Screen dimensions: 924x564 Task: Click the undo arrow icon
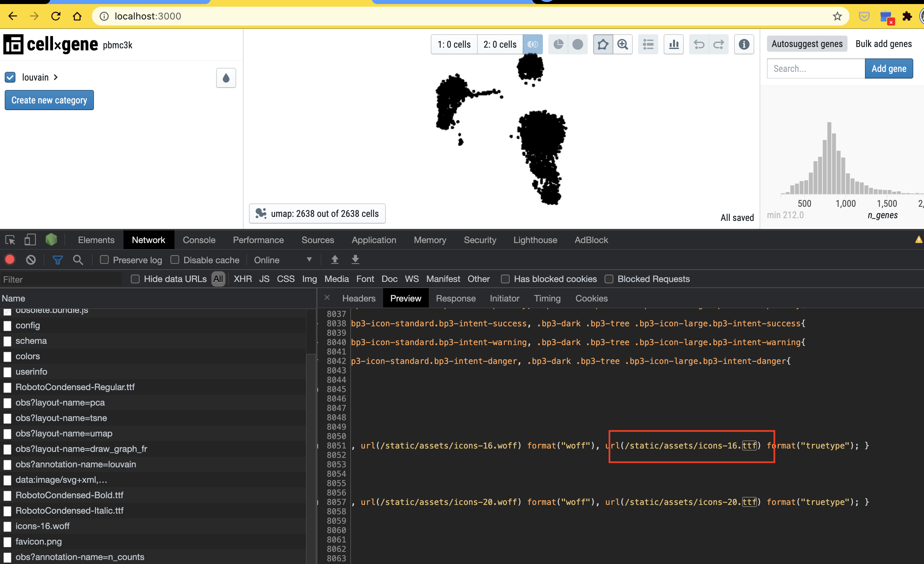tap(699, 44)
